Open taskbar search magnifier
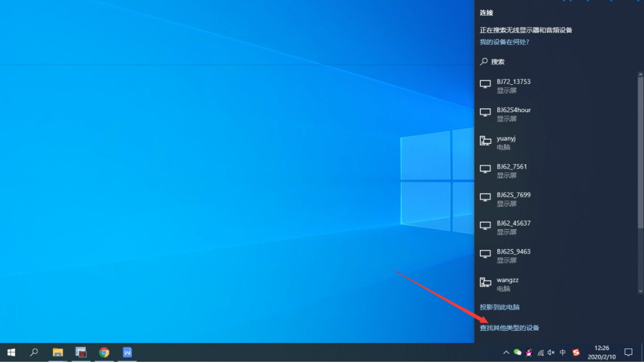The image size is (644, 363). click(x=34, y=352)
